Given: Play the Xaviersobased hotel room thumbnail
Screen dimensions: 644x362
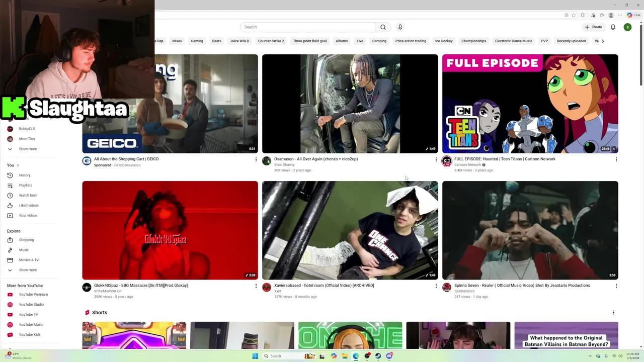Looking at the screenshot, I should coord(350,230).
